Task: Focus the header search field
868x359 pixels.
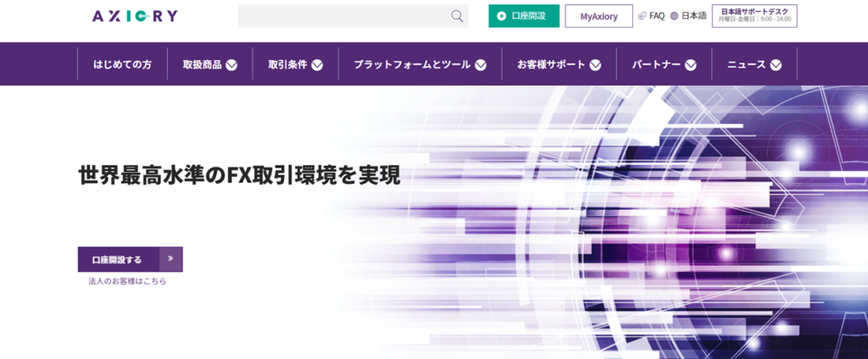Action: (353, 16)
